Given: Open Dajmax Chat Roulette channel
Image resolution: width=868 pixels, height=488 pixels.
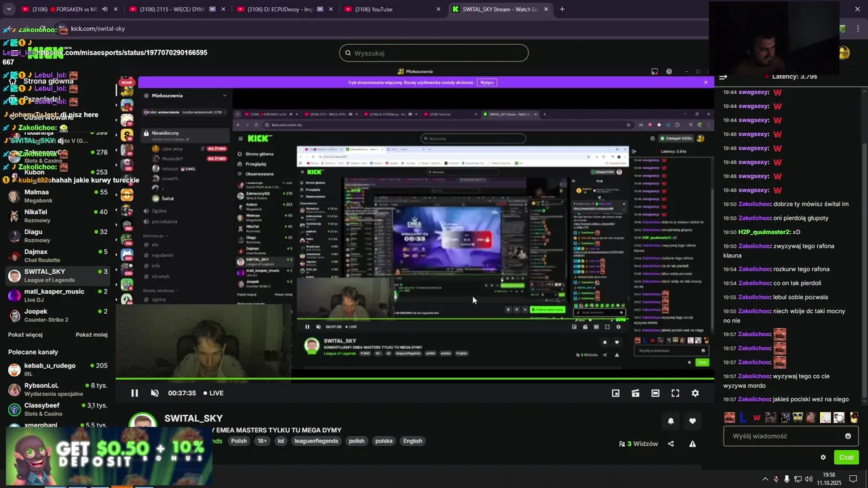Looking at the screenshot, I should (x=58, y=256).
